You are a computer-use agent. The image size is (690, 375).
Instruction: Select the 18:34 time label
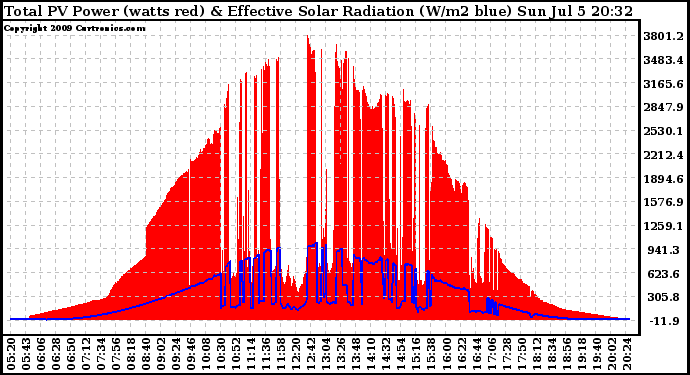tap(551, 354)
